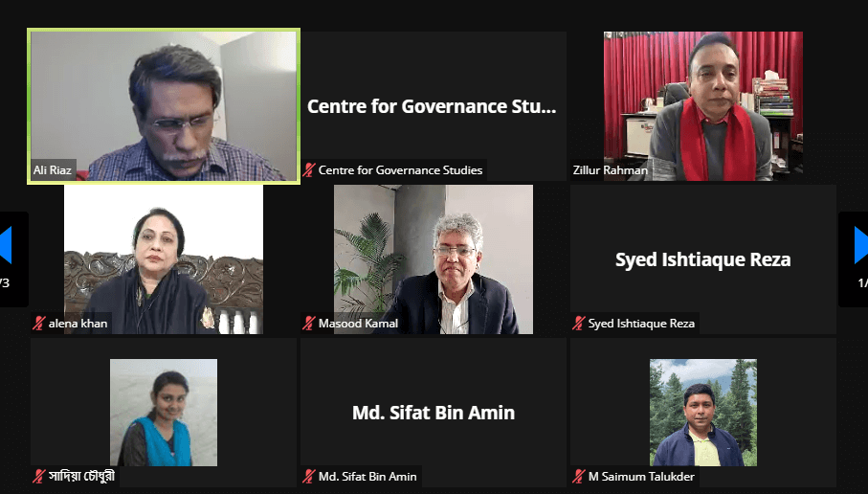Viewport: 868px width, 494px height.
Task: Click muted mic icon for Centre for Governance Studies
Action: (309, 170)
